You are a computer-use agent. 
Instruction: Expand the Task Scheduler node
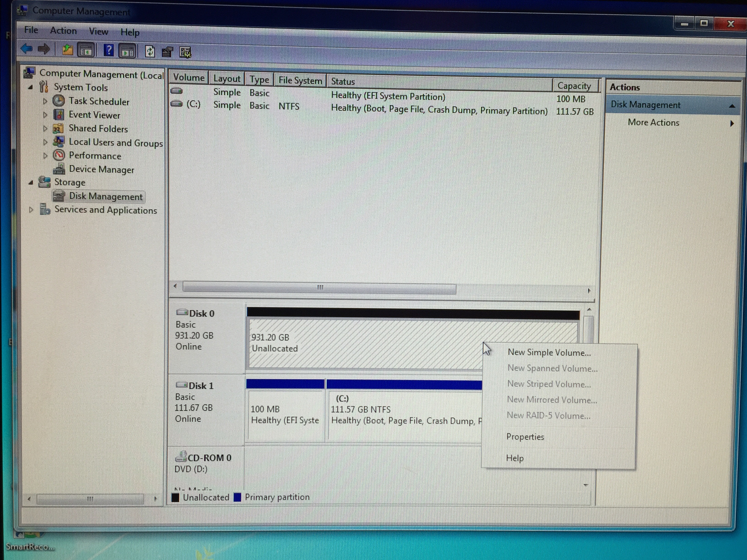coord(45,101)
